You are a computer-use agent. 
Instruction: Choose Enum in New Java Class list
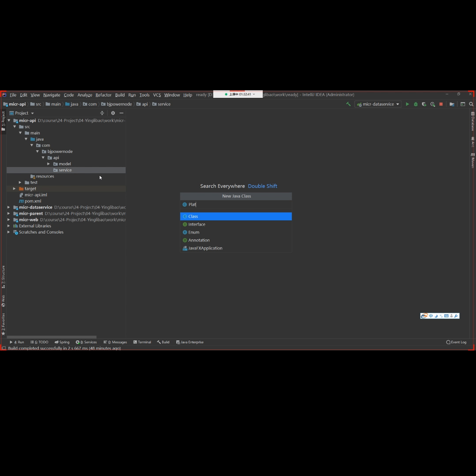(236, 232)
